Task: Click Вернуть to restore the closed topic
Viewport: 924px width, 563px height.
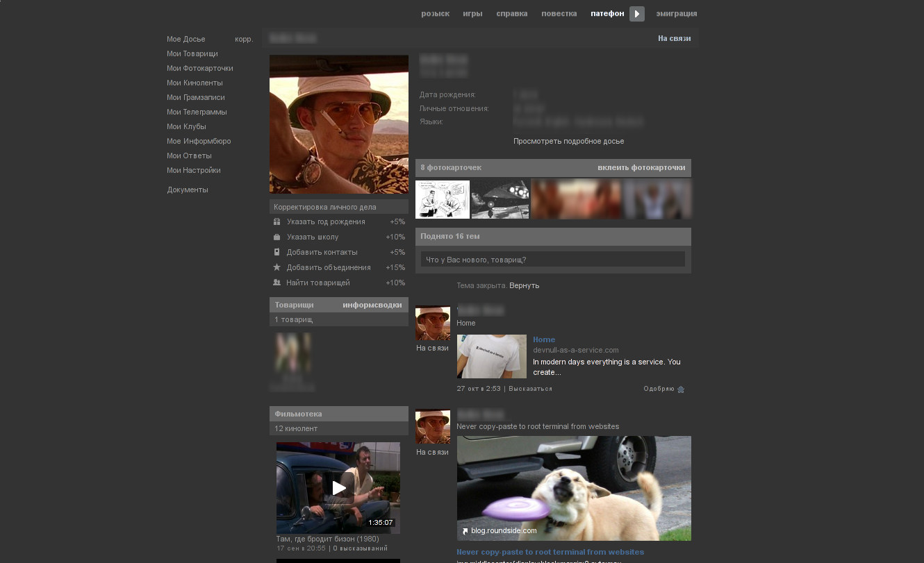Action: 525,286
